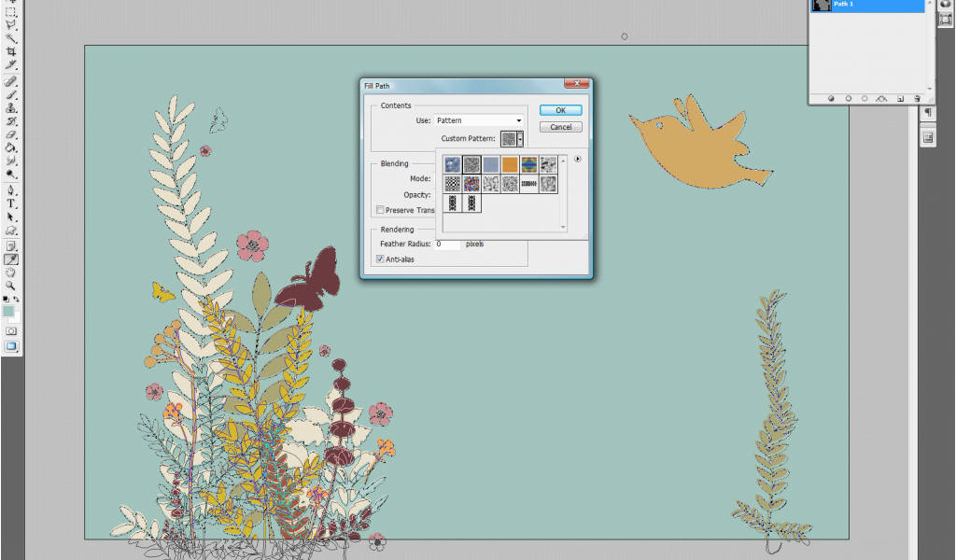Screen dimensions: 956x560
Task: Open the Use dropdown set to Pattern
Action: tap(480, 120)
